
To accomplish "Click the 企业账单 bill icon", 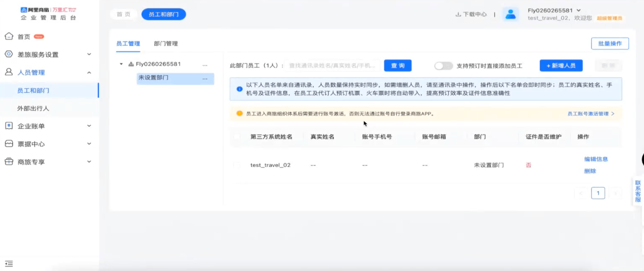I will tap(9, 126).
